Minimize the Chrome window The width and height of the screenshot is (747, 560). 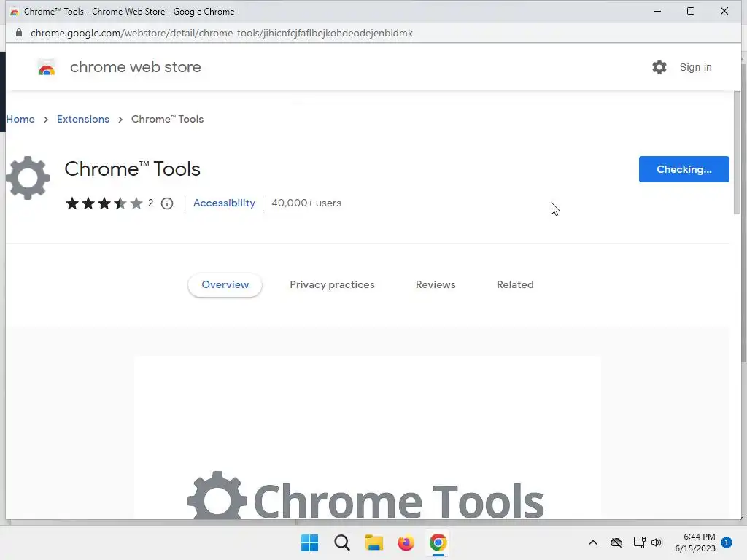(x=657, y=11)
